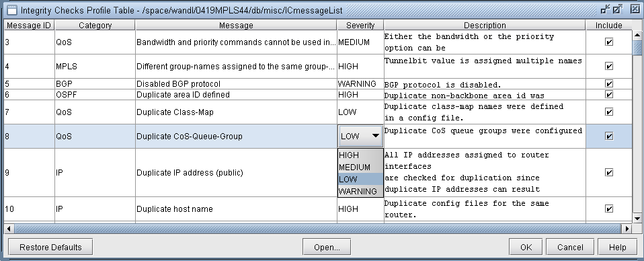
Task: Click the horizontal scrollbar thumb
Action: point(317,229)
